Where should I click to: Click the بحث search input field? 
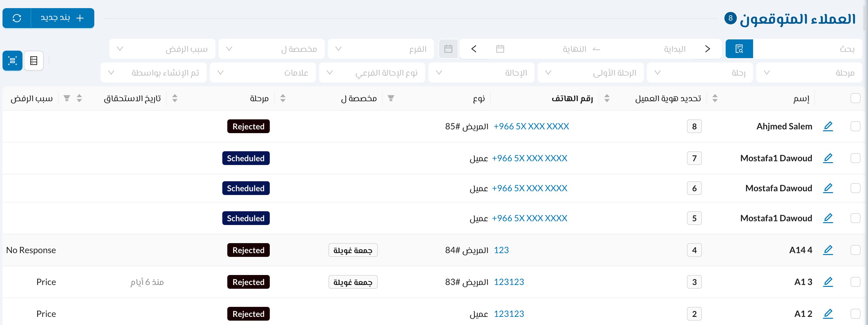807,49
